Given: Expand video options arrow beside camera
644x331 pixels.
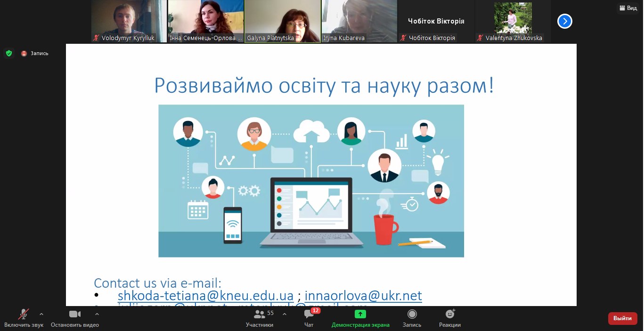Looking at the screenshot, I should (97, 314).
